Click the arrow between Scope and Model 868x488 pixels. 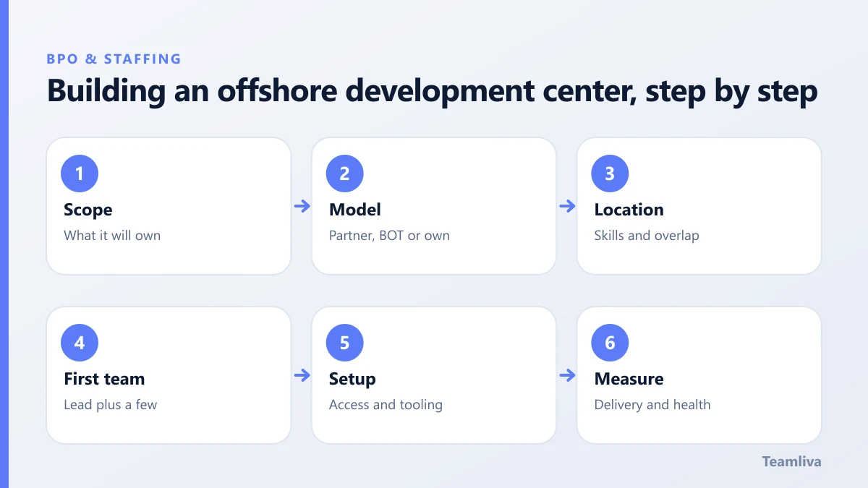pos(302,206)
